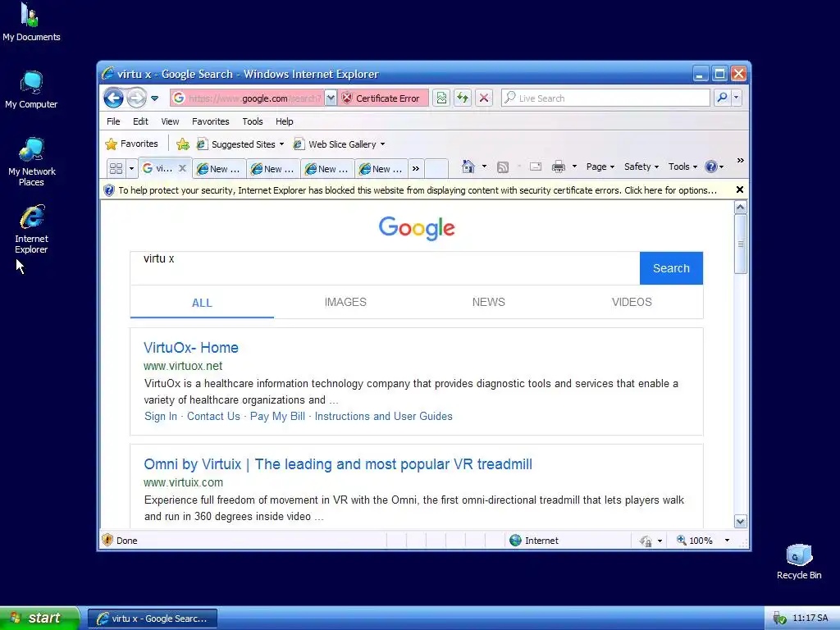Click the RSS feeds icon
The width and height of the screenshot is (840, 630).
503,167
